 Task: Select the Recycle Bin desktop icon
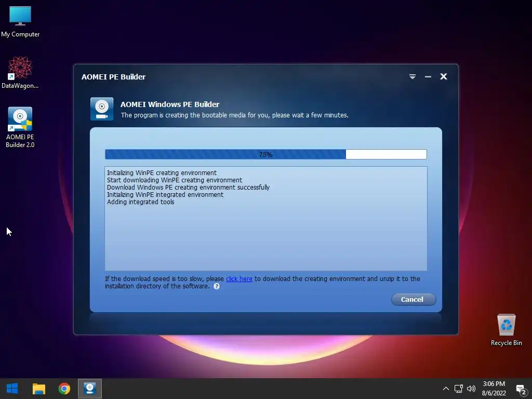[506, 330]
